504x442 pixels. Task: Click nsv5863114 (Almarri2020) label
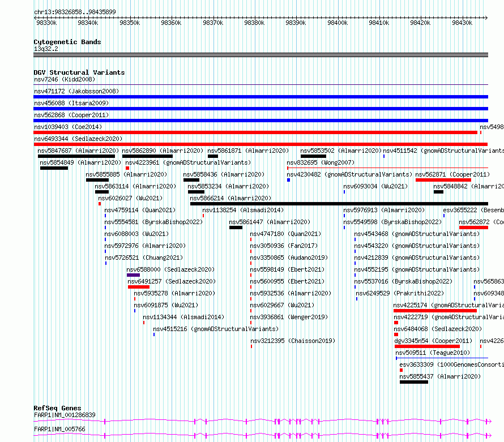click(x=135, y=186)
